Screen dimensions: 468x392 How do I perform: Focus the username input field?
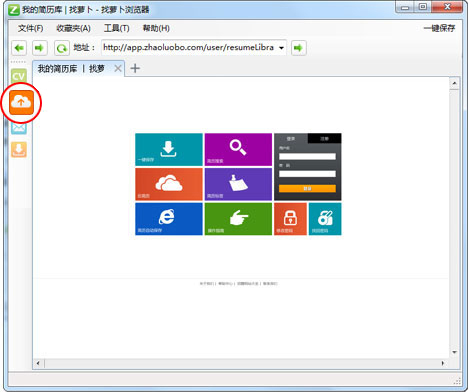307,156
